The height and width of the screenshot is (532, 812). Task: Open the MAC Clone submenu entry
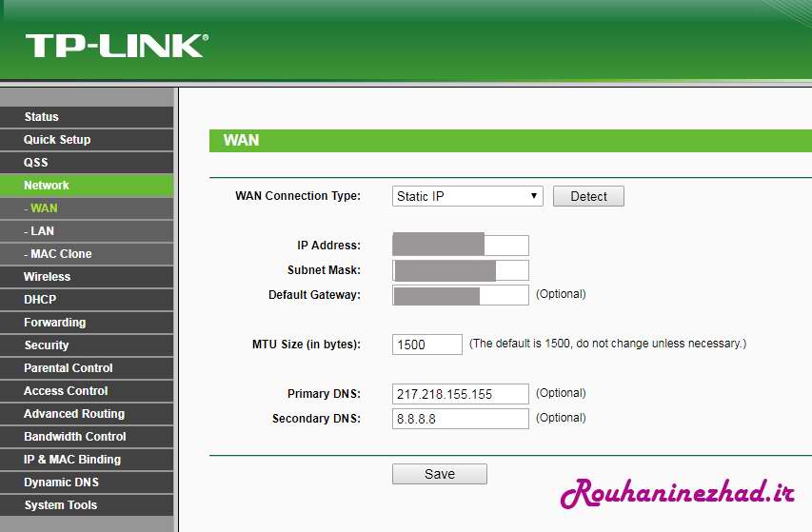pyautogui.click(x=87, y=253)
